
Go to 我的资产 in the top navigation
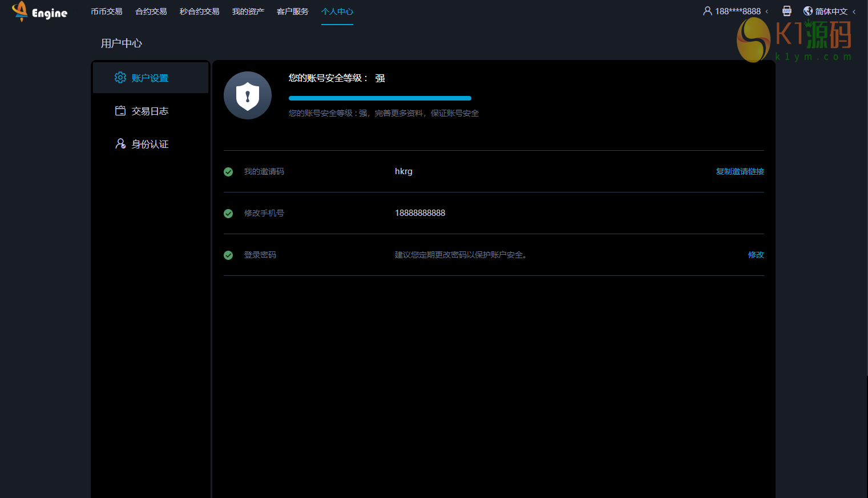248,11
